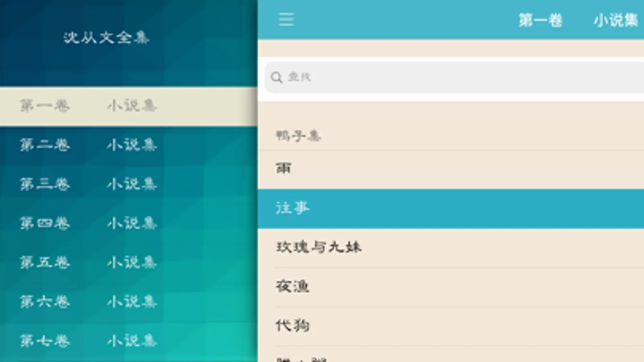Select 第七卷 小说集 in sidebar
Image resolution: width=644 pixels, height=362 pixels.
(128, 341)
